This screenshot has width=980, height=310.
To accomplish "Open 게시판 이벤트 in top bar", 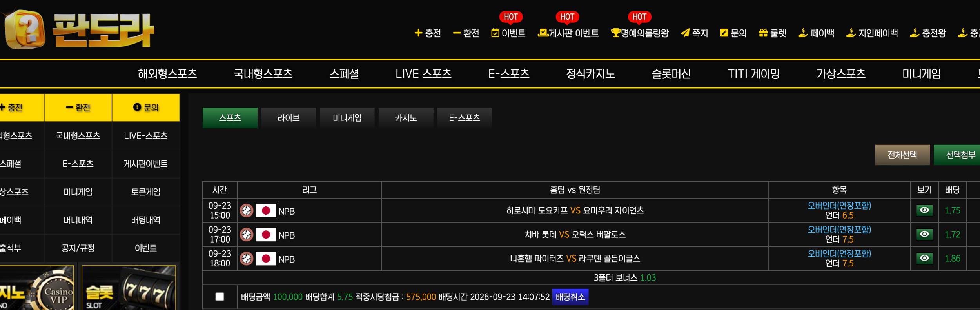I will tap(568, 33).
